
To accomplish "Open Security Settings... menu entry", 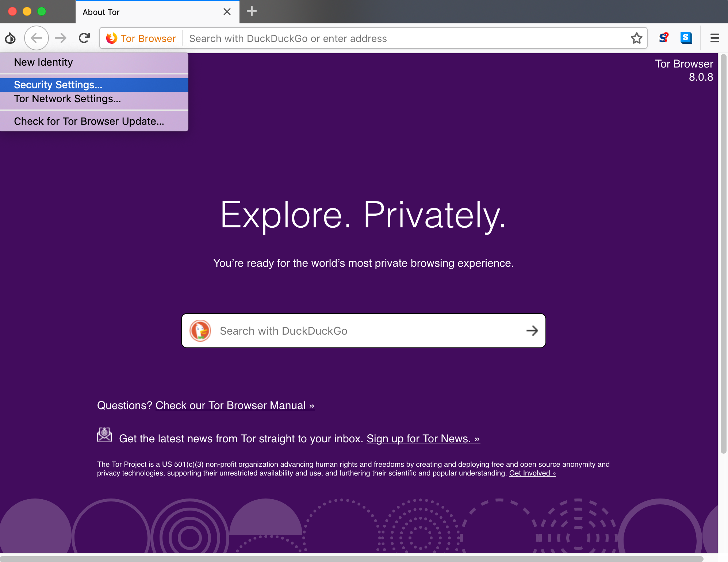I will coord(94,85).
